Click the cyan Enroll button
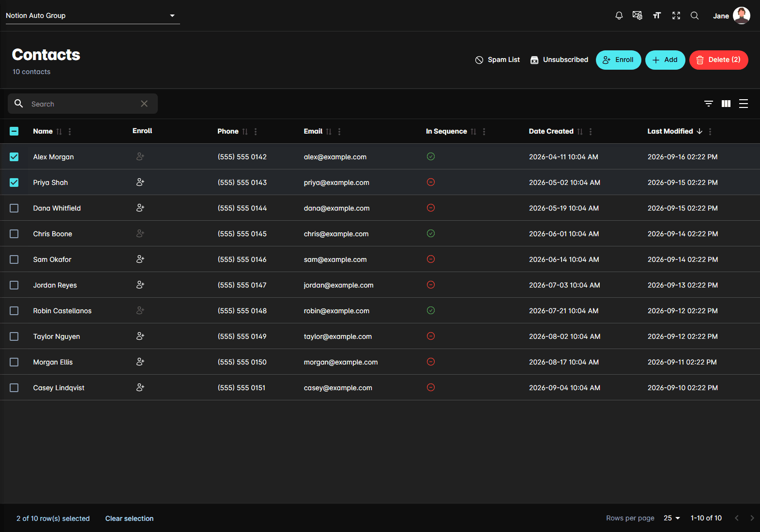The image size is (760, 532). 619,60
